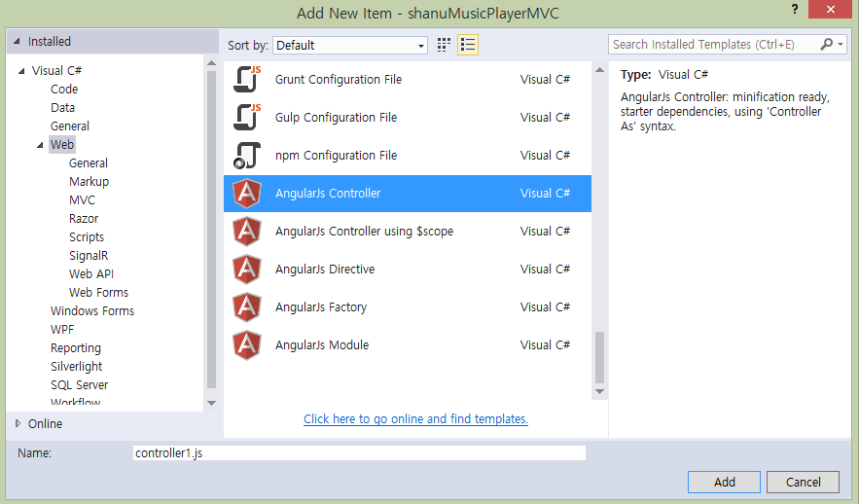Click the category tree scroll up arrow
The image size is (859, 504).
point(211,63)
